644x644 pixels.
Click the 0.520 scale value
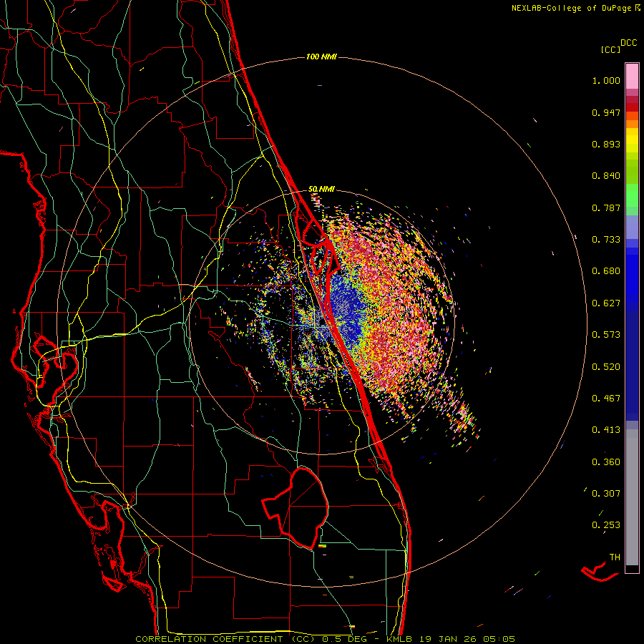coord(606,367)
